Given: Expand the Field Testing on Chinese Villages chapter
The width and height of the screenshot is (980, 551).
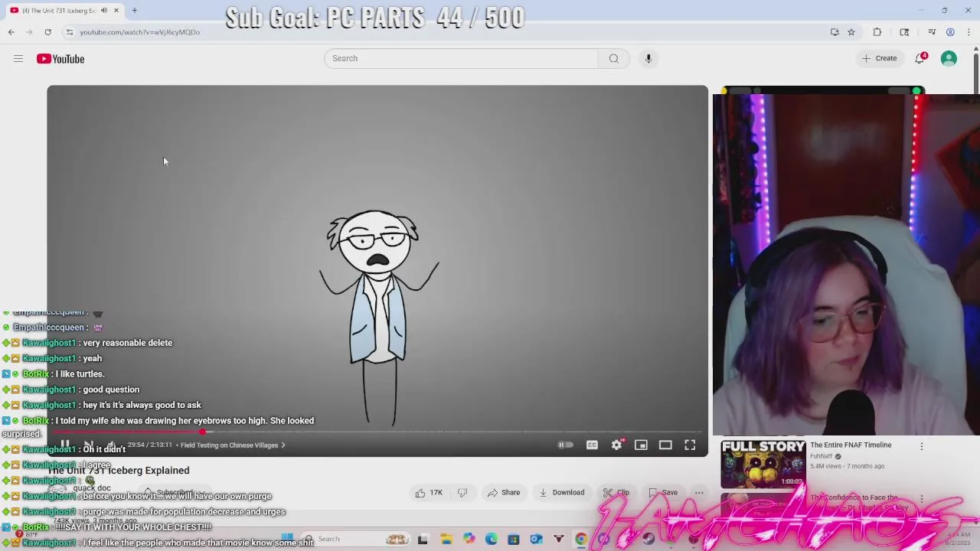Looking at the screenshot, I should coord(233,445).
